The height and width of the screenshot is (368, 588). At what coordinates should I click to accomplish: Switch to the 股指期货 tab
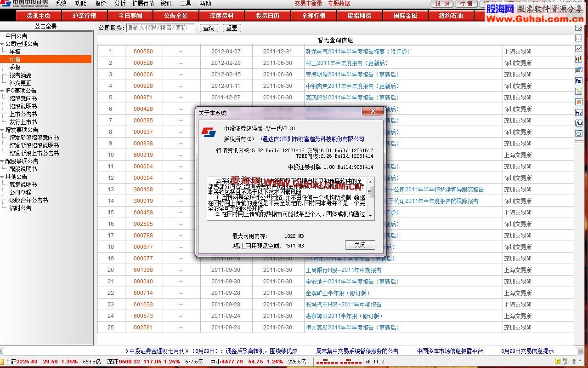pyautogui.click(x=359, y=16)
